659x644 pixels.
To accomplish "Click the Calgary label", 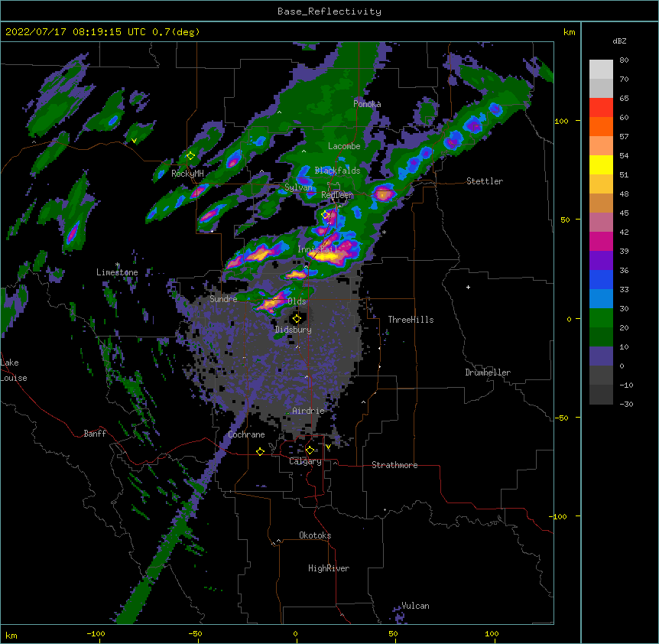I will pos(305,461).
